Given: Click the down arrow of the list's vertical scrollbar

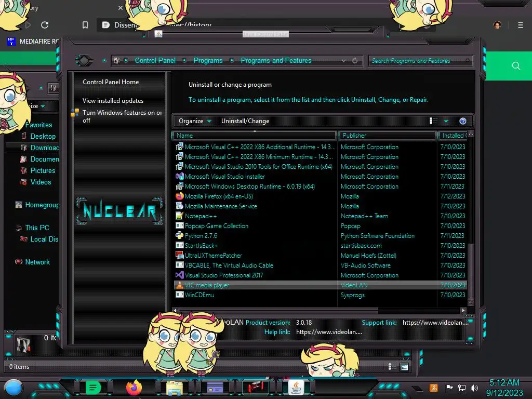Looking at the screenshot, I should (471, 302).
